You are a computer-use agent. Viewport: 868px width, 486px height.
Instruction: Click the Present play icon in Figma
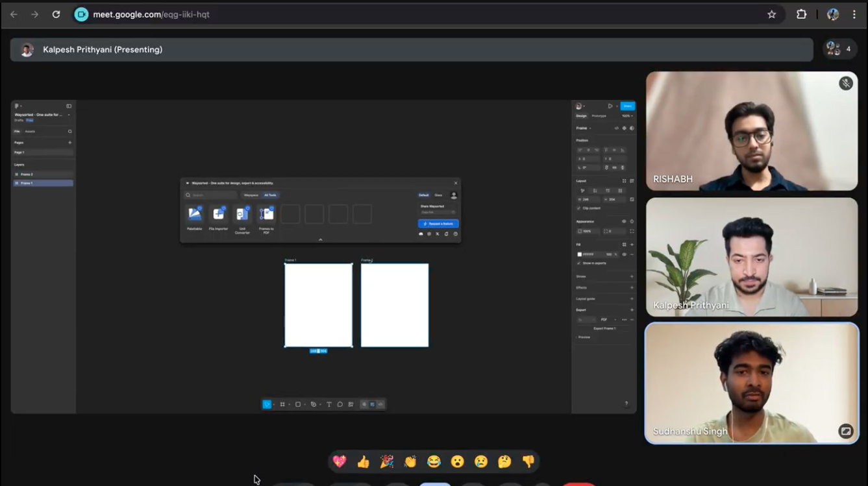click(x=610, y=106)
